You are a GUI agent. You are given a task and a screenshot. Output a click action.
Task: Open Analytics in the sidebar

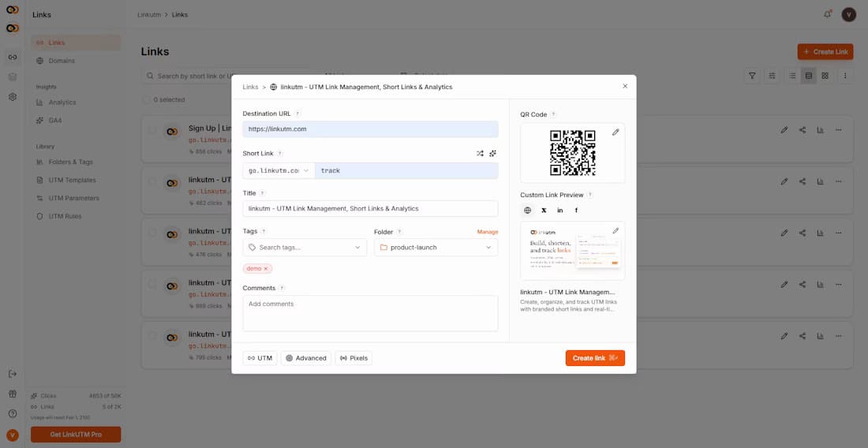[76, 103]
